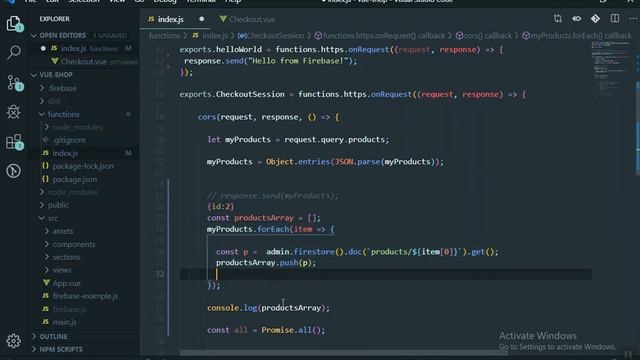Click the open changes eye icon in toolbar
Viewport: 640px width, 360px height.
(x=576, y=19)
